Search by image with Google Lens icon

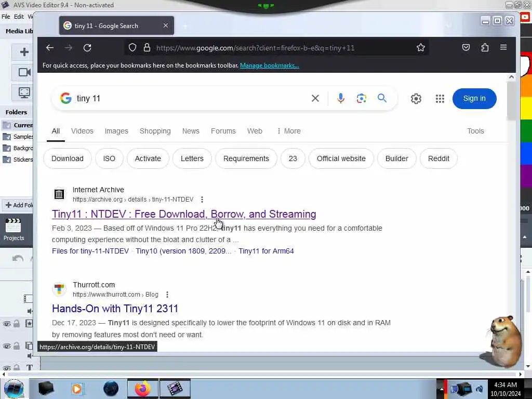pyautogui.click(x=362, y=98)
